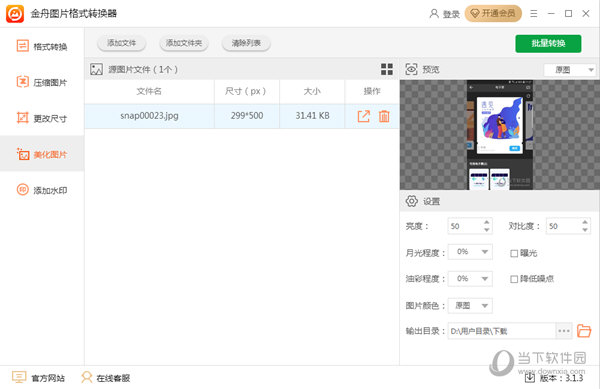600x389 pixels.
Task: Enable the 降低噪点 noise reduction checkbox
Action: point(514,279)
